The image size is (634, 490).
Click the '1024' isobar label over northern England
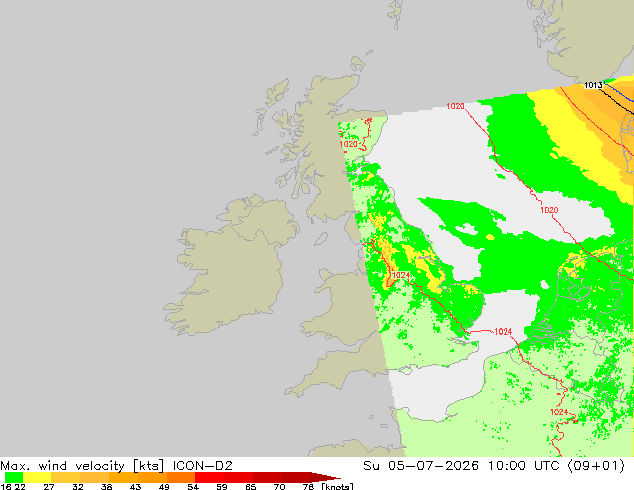tap(401, 275)
